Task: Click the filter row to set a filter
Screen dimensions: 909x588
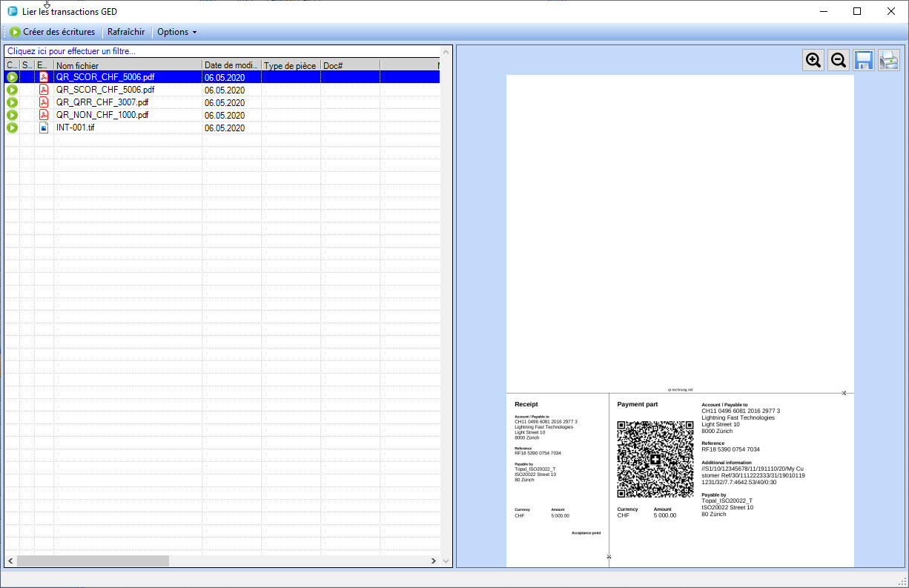Action: pos(72,51)
